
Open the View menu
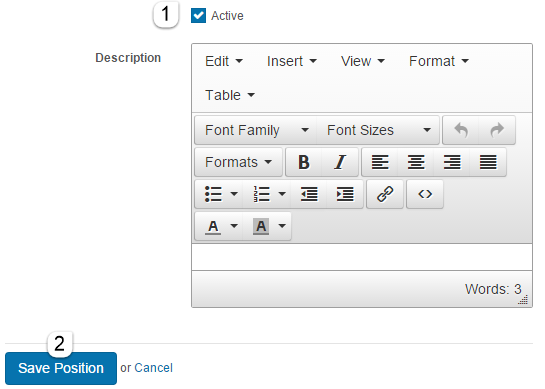tap(363, 62)
